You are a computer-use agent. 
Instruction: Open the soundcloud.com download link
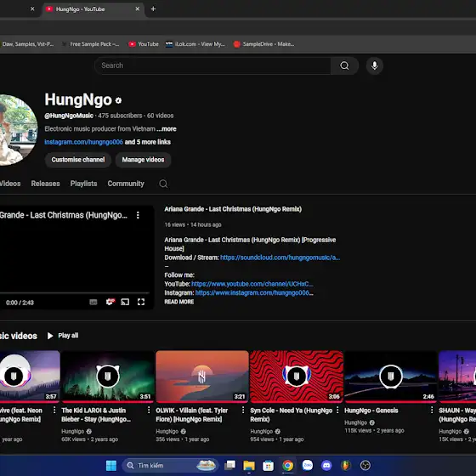pyautogui.click(x=280, y=258)
